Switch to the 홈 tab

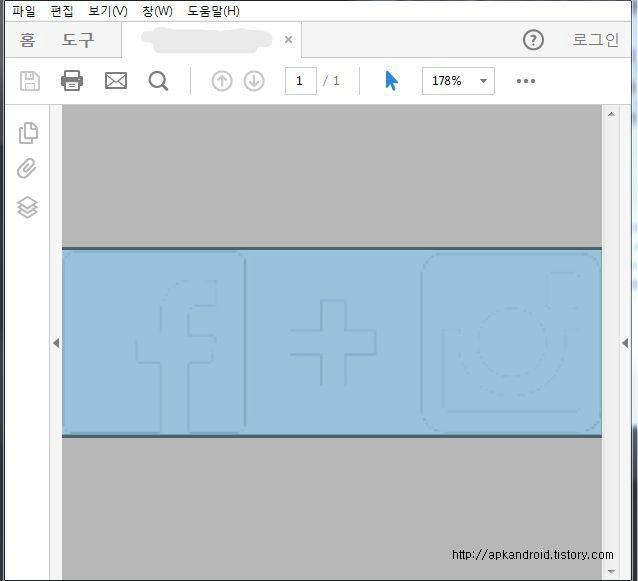pos(27,40)
